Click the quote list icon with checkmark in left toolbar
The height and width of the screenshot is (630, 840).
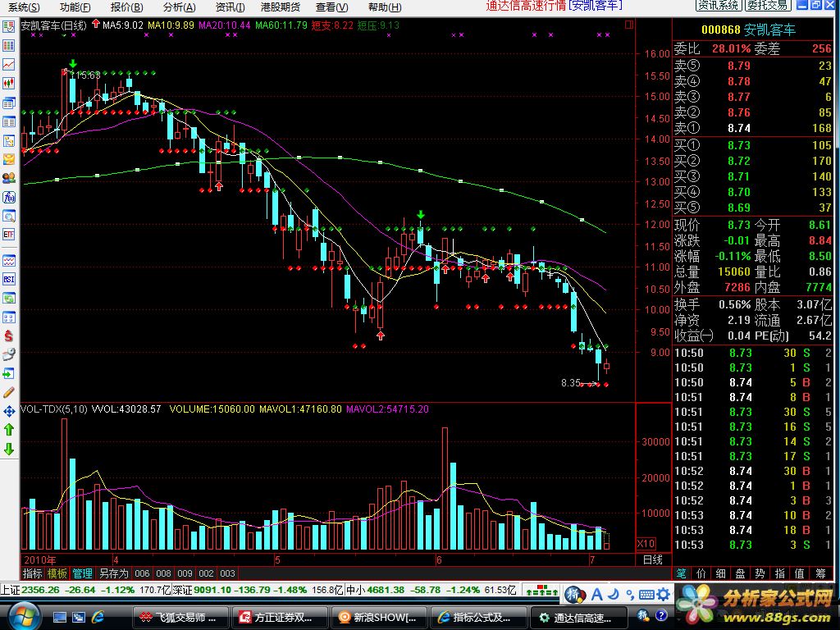pos(8,25)
